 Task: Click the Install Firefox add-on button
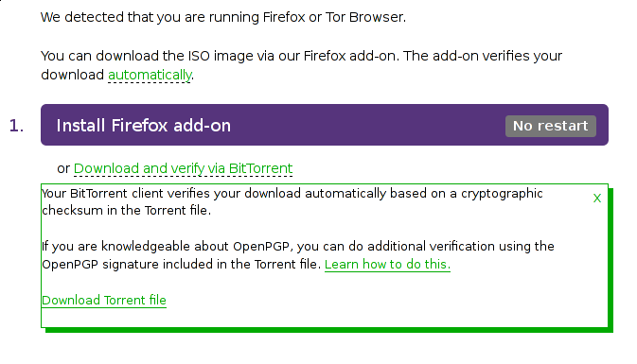coord(325,125)
